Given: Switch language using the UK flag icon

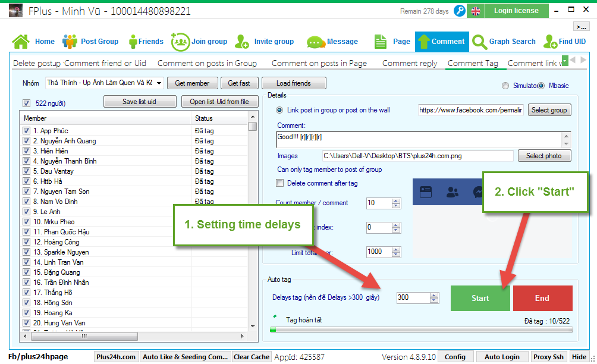Looking at the screenshot, I should (x=476, y=11).
